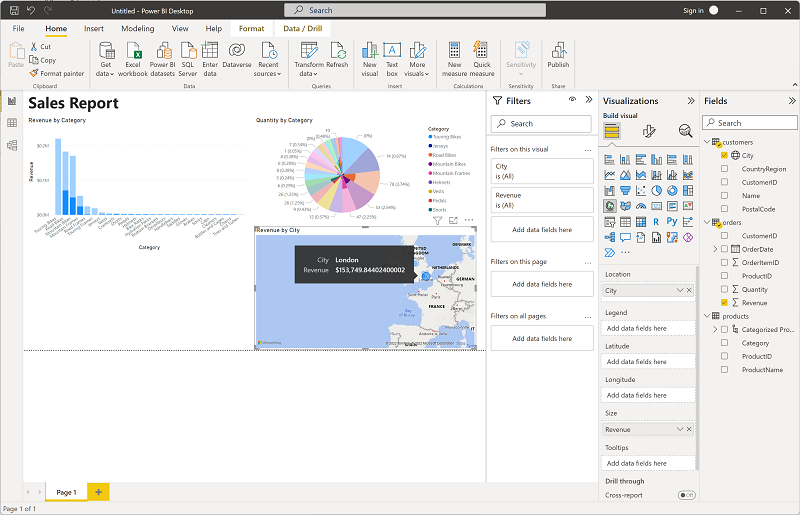Expand the Categorized Products hierarchy

point(715,329)
